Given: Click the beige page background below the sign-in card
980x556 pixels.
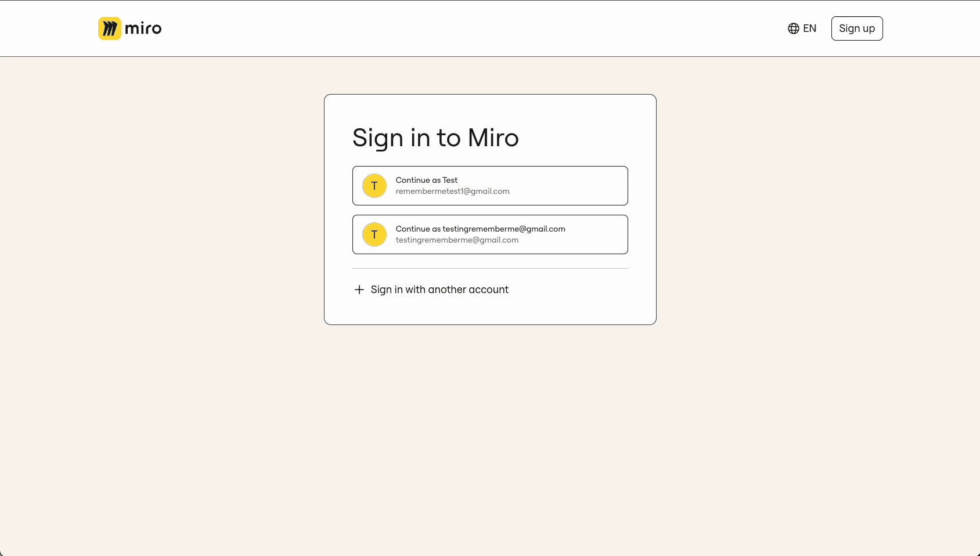Looking at the screenshot, I should tap(490, 435).
